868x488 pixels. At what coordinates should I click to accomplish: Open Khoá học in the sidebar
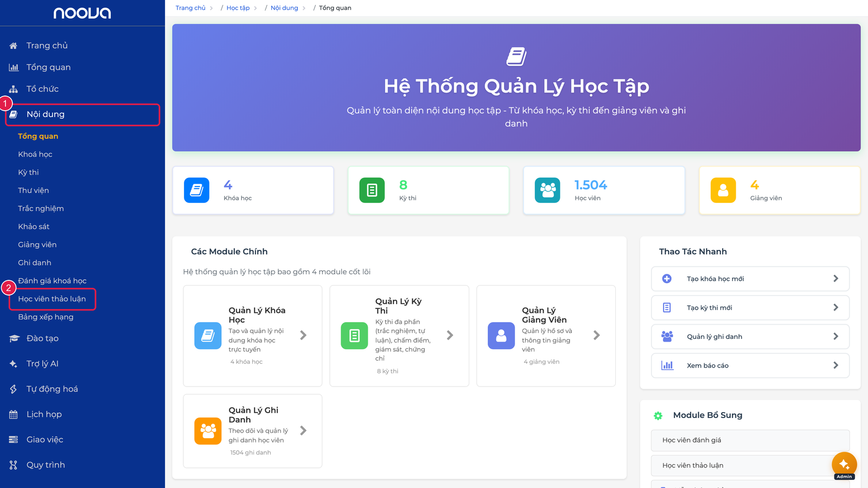[x=35, y=155]
